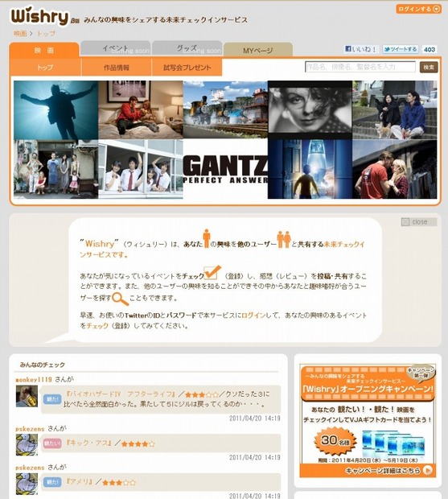Click the star rating on バイオハザードIV review
The width and height of the screenshot is (448, 499).
click(x=202, y=395)
